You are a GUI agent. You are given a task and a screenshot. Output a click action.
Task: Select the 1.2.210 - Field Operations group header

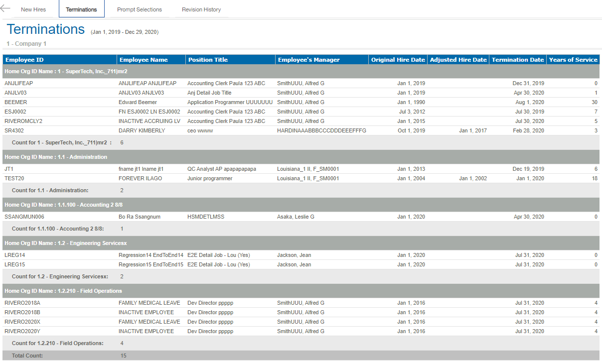(63, 291)
